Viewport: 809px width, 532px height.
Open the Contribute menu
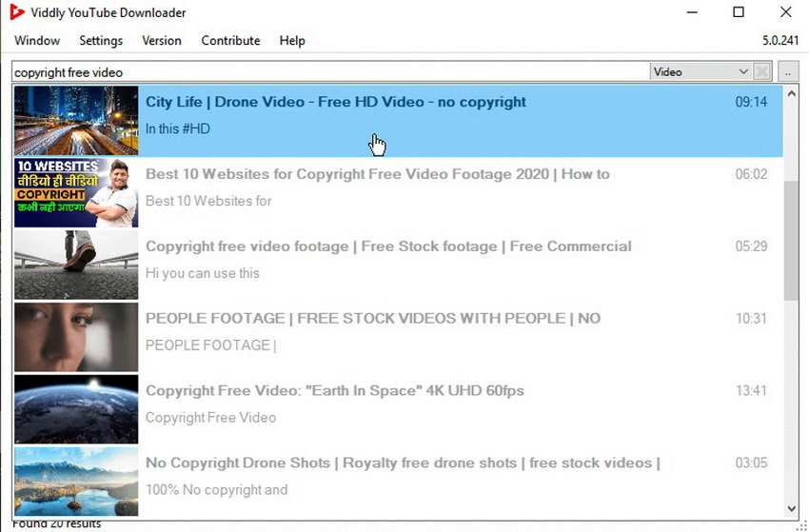230,41
